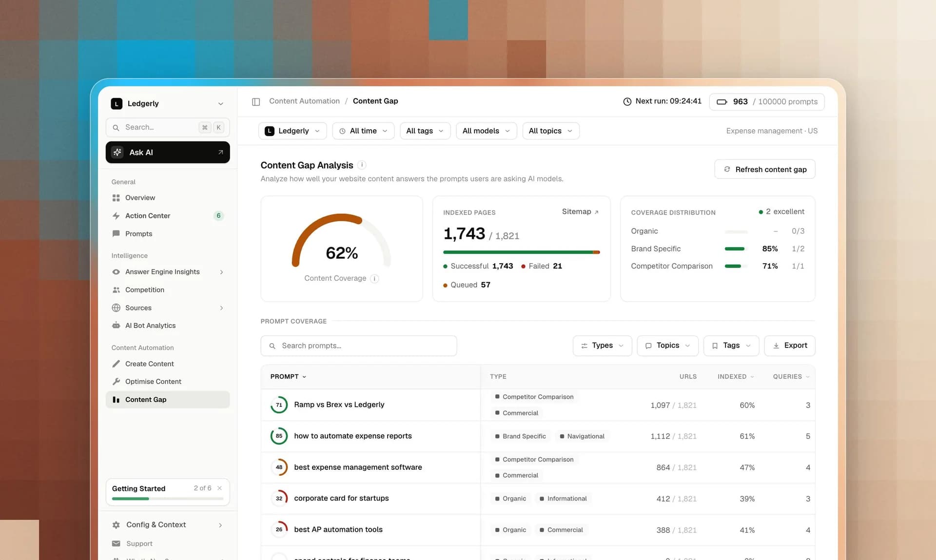The image size is (936, 560).
Task: Open the Tags filter in prompt coverage
Action: tap(731, 346)
